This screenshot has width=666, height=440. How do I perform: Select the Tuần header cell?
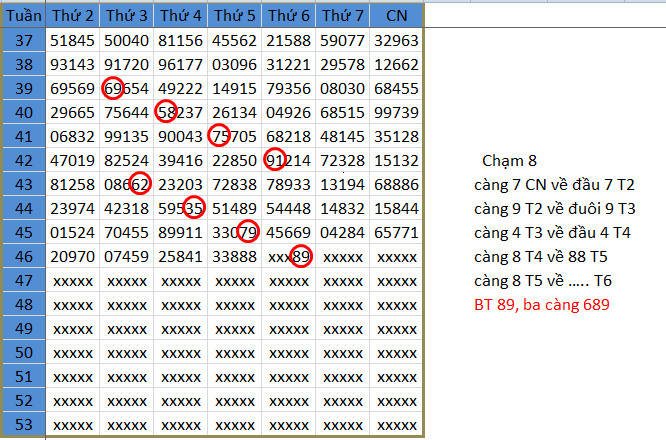(x=24, y=16)
